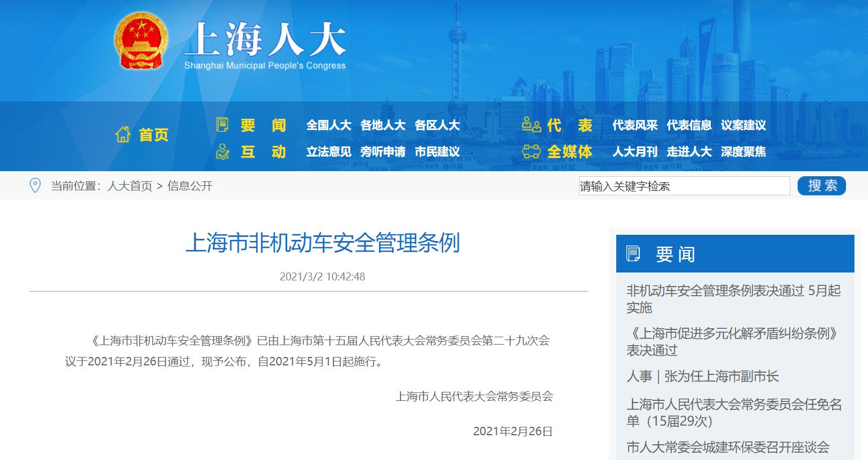This screenshot has width=868, height=460.
Task: Click the interaction icon beside 互动
Action: point(222,152)
